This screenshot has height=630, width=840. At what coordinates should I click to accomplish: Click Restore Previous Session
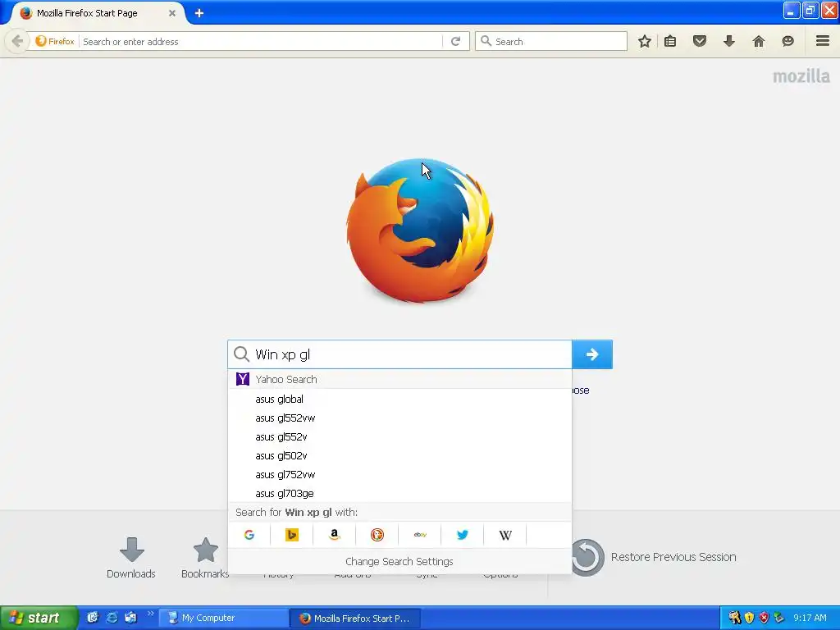tap(655, 557)
